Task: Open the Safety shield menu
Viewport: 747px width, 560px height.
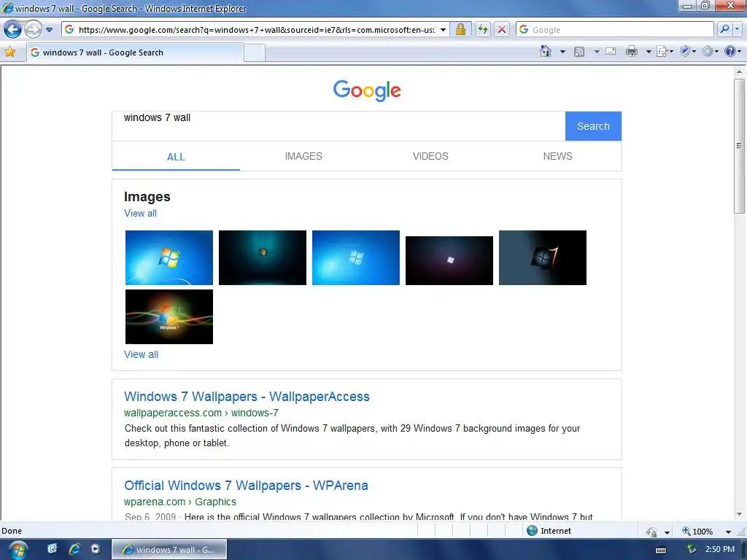Action: point(688,52)
